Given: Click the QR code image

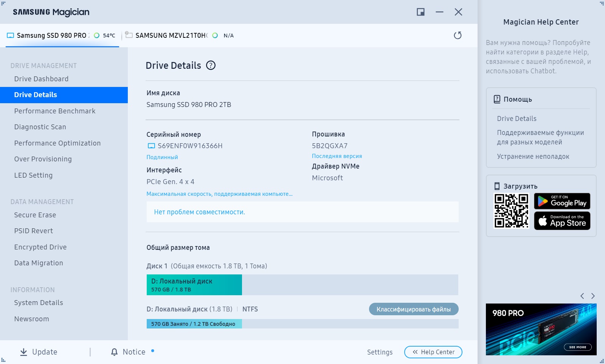Looking at the screenshot, I should (511, 211).
